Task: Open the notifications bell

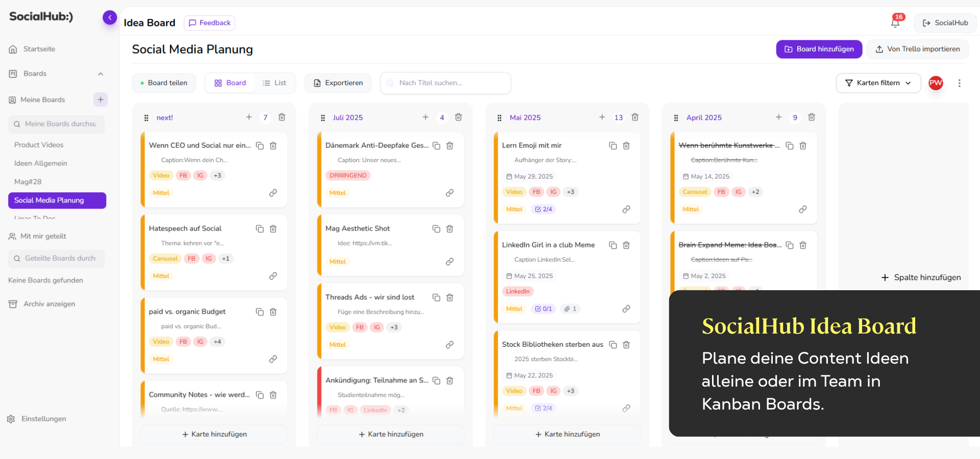Action: 895,22
